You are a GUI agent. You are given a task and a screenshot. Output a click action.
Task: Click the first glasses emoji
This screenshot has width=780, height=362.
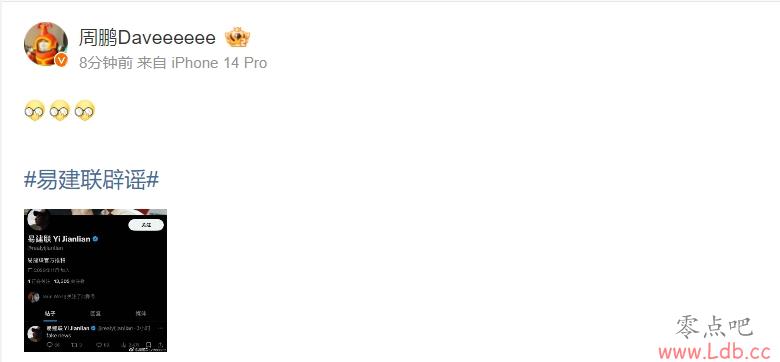[x=34, y=111]
